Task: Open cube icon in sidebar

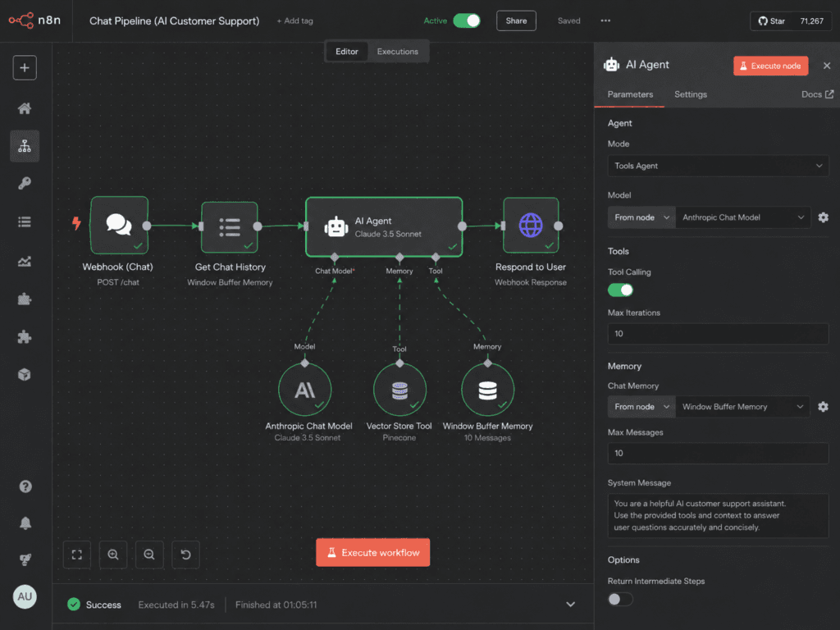Action: click(x=25, y=374)
